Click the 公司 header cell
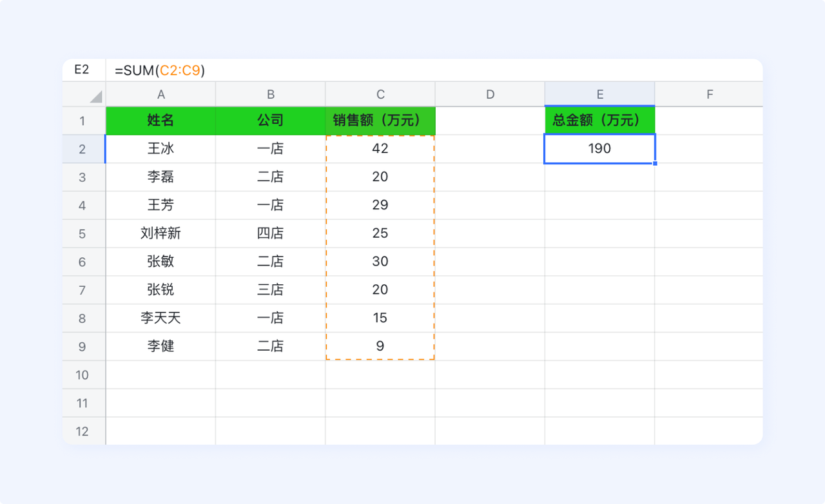 270,121
